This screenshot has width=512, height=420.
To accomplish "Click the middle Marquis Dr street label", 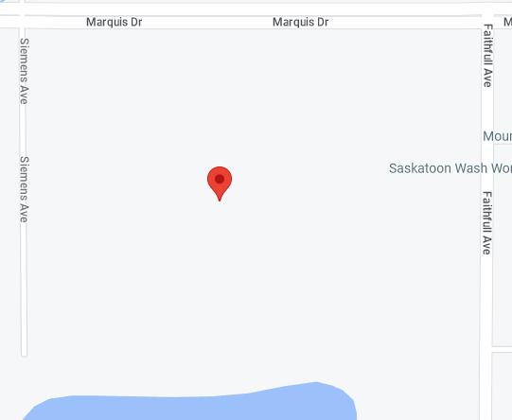I will 300,22.
